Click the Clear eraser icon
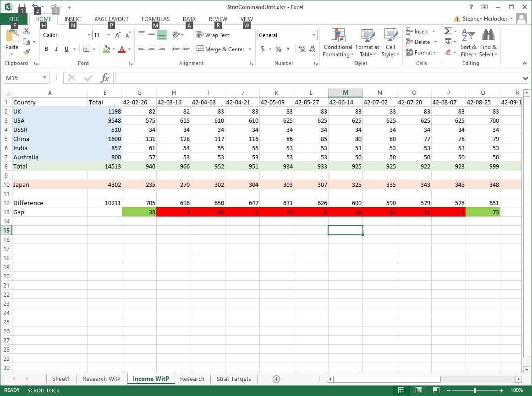Screen dimensions: 532x396 [448, 52]
